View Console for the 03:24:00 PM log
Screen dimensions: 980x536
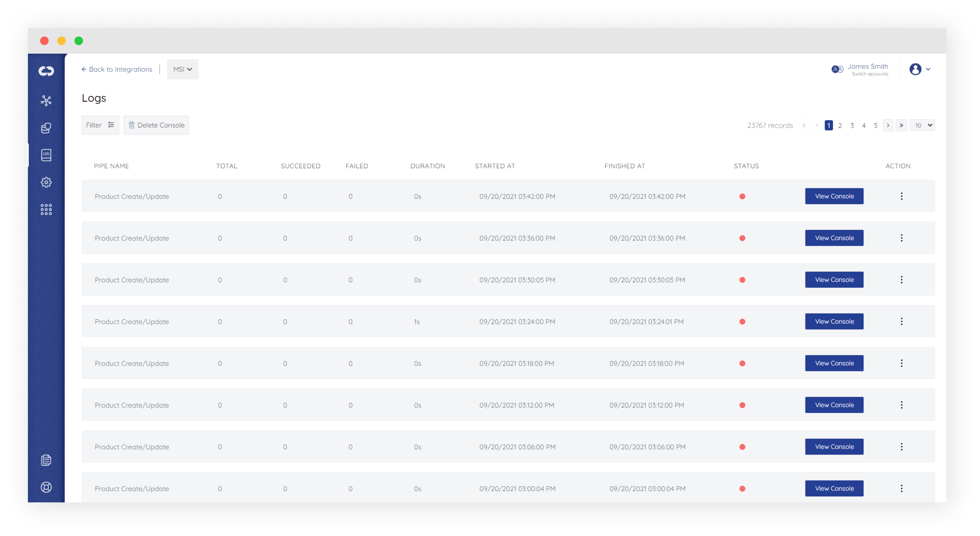(834, 321)
